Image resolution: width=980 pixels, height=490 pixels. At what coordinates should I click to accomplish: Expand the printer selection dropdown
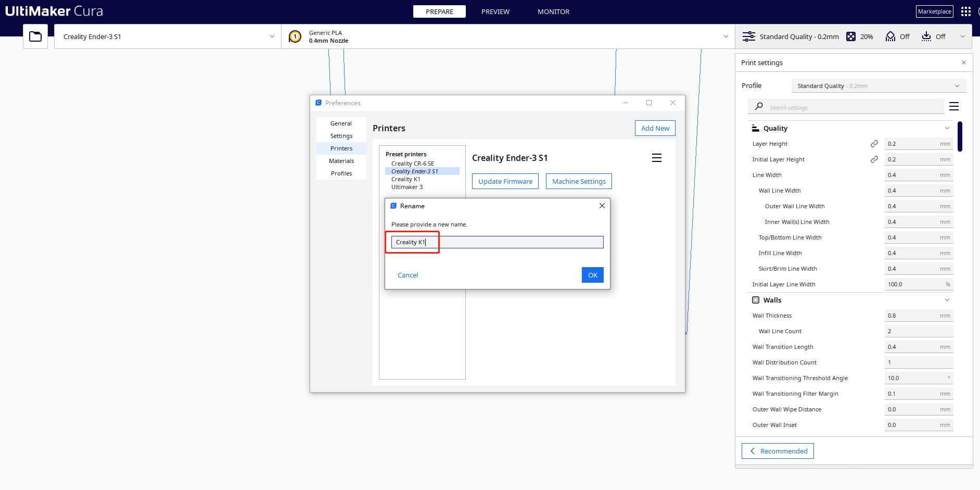(272, 36)
